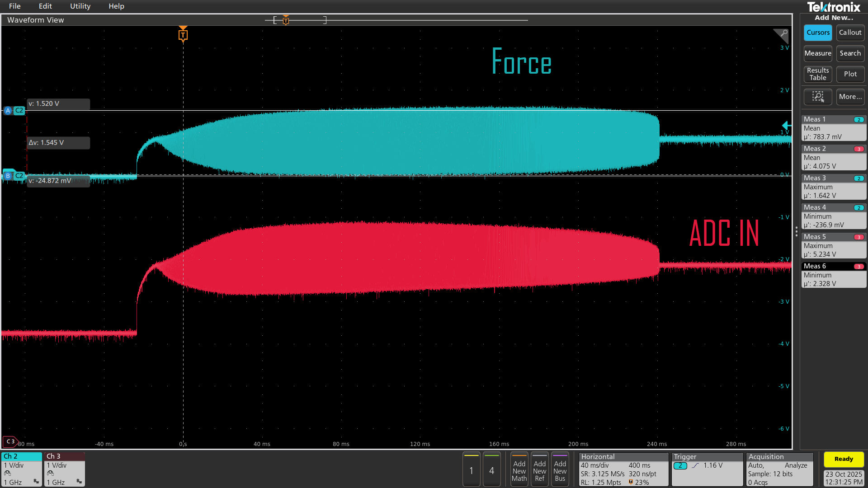
Task: Click the 40 ms/div horizontal scale value
Action: 594,465
